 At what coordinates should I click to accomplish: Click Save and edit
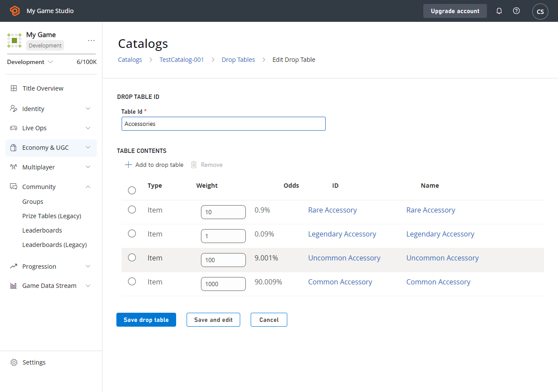tap(213, 320)
